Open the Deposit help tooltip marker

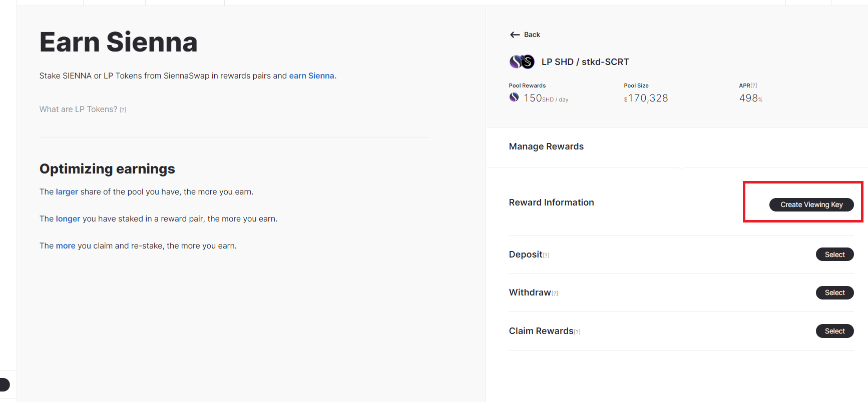pyautogui.click(x=546, y=255)
